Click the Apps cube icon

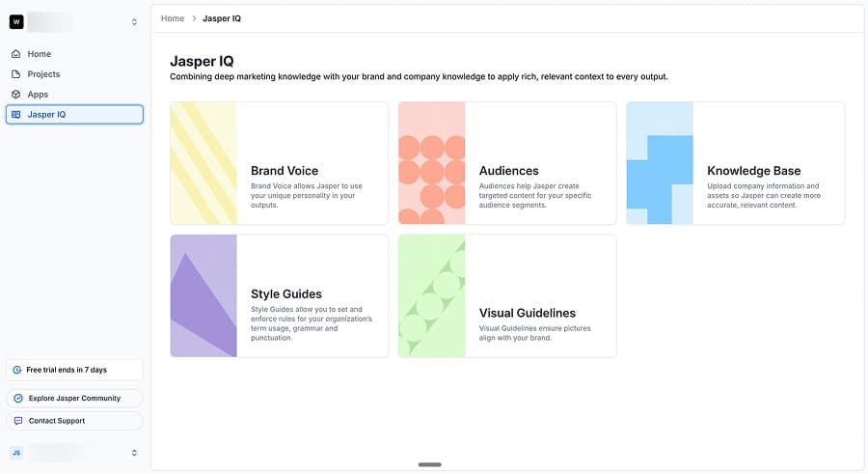(x=16, y=95)
